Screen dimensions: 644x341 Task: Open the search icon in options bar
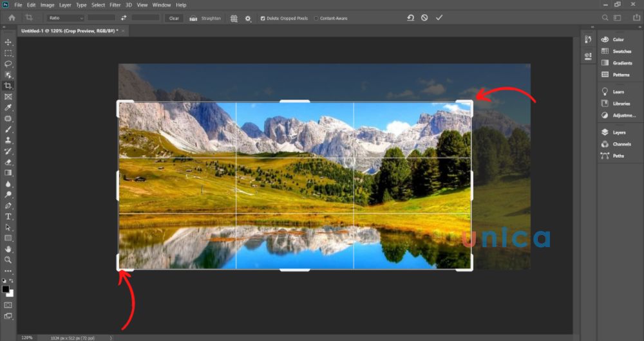pos(605,17)
